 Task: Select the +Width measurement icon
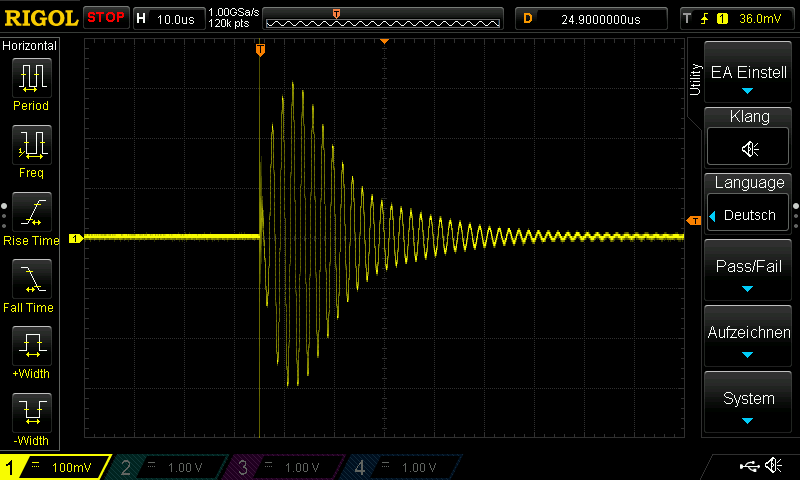[x=32, y=346]
